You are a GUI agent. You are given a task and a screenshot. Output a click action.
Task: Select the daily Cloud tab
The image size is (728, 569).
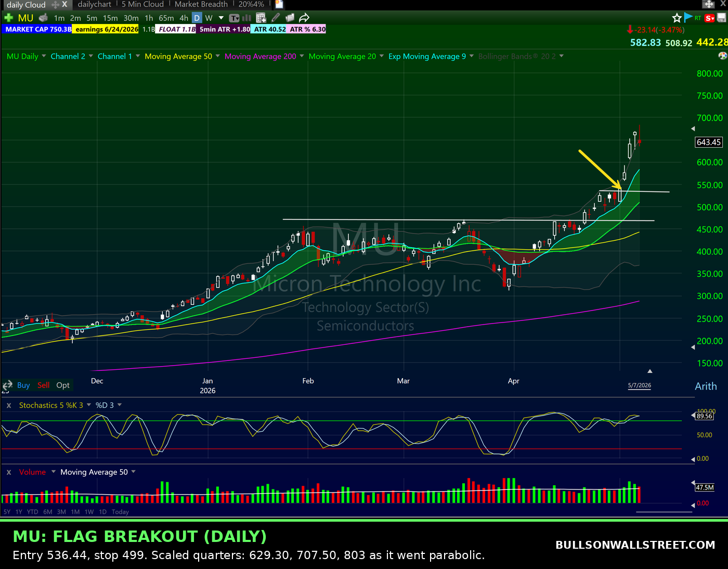point(26,5)
